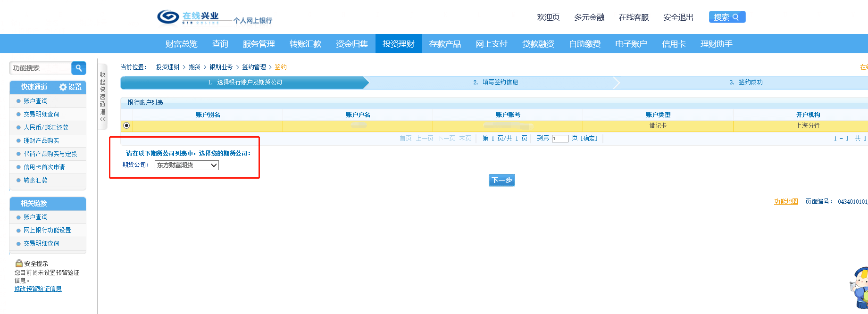Image resolution: width=868 pixels, height=314 pixels.
Task: Click the page number input box
Action: pyautogui.click(x=560, y=139)
